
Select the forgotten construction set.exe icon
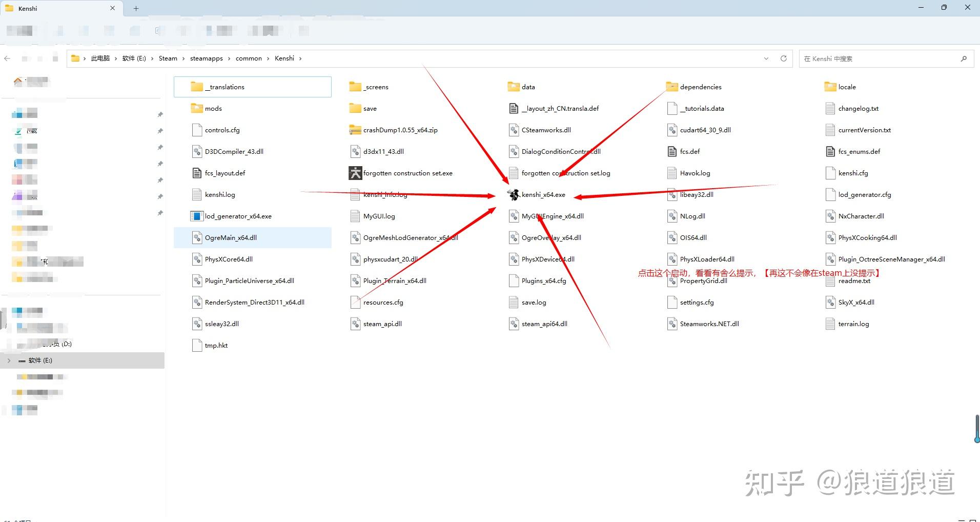click(355, 173)
